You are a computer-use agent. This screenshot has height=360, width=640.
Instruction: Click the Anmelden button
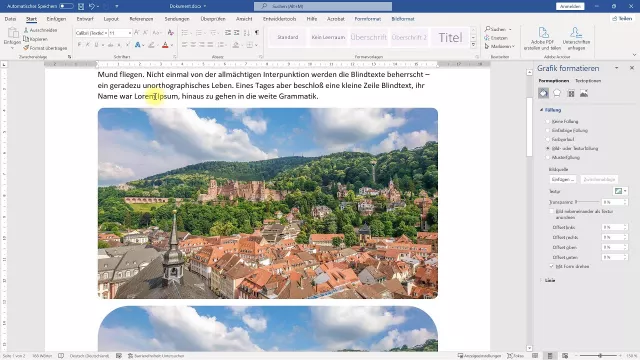(x=570, y=6)
